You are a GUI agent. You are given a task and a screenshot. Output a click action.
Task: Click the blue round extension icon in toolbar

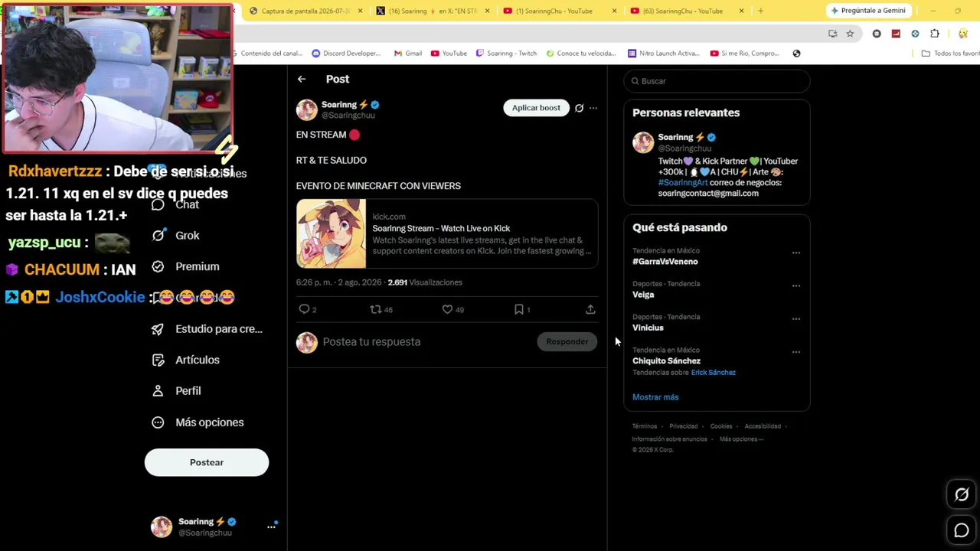(915, 34)
